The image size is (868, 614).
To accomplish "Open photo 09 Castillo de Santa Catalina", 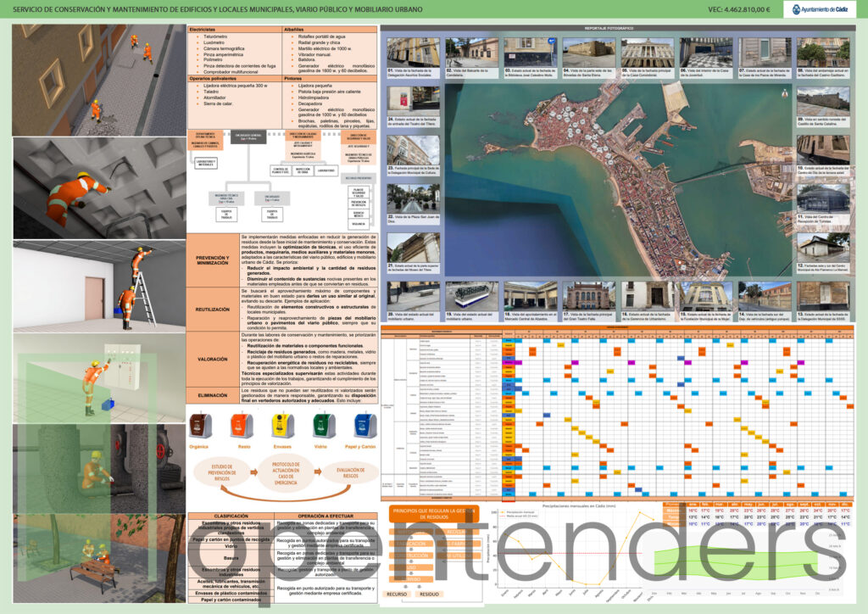I will (823, 101).
